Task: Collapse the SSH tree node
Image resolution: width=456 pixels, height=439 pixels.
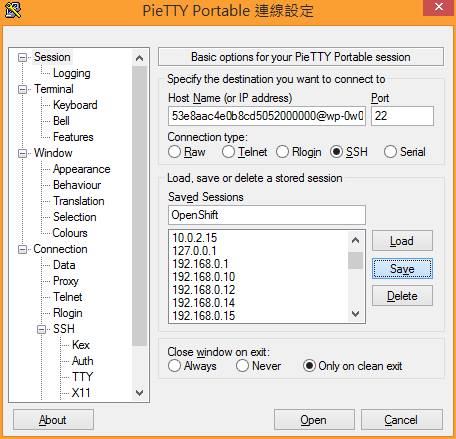Action: (x=42, y=329)
